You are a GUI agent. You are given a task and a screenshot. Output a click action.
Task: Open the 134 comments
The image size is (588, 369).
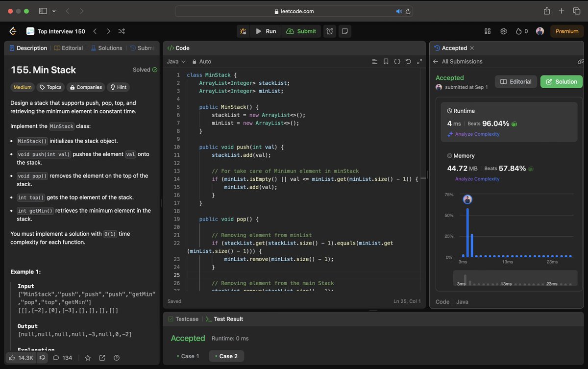[x=63, y=358]
